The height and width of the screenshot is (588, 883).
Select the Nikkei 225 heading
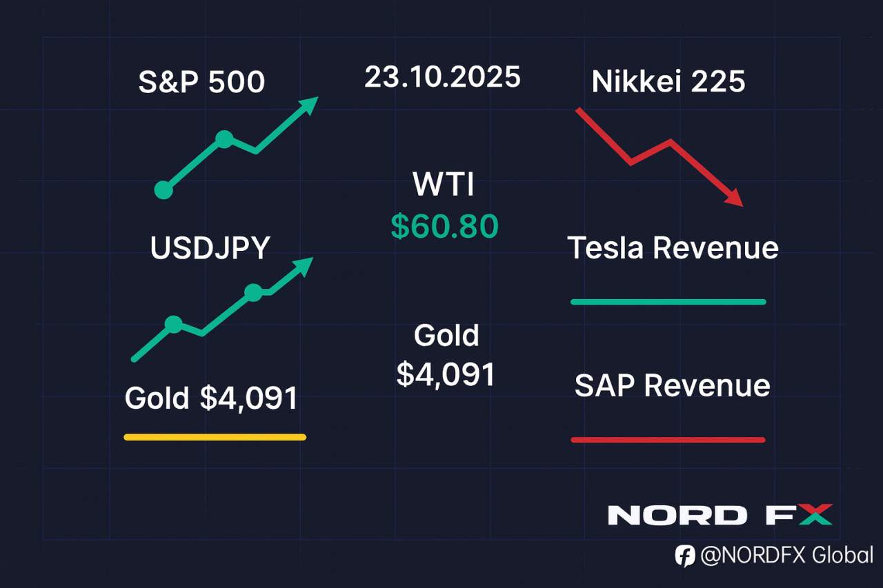tap(668, 82)
